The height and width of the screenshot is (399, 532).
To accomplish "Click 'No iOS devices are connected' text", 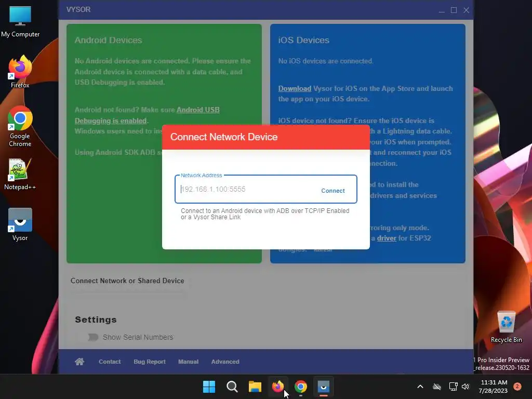I will pyautogui.click(x=326, y=61).
